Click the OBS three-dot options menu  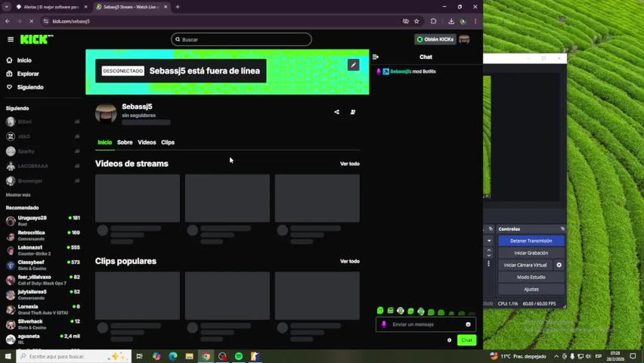(488, 264)
